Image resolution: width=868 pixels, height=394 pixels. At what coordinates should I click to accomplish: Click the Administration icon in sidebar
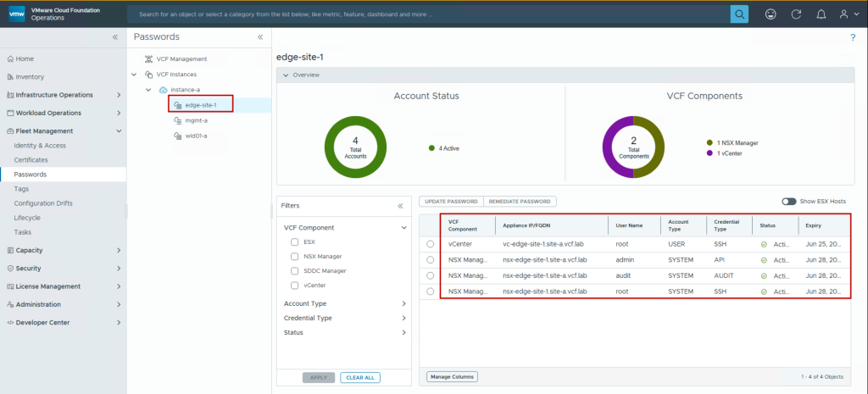pos(10,304)
